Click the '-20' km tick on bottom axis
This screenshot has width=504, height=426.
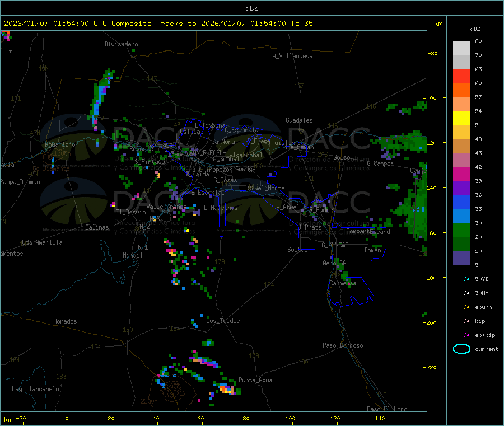coord(21,418)
